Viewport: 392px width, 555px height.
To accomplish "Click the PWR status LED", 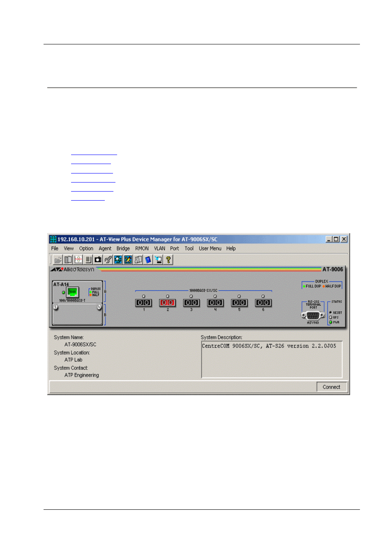I will [x=330, y=322].
